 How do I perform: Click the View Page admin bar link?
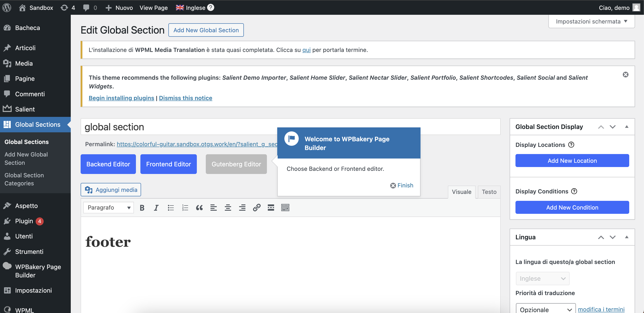154,7
